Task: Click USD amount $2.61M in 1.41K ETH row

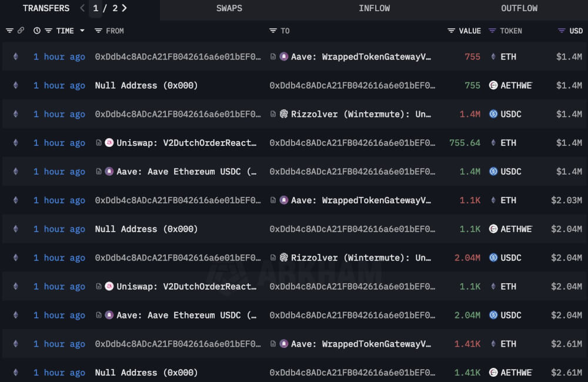Action: pyautogui.click(x=566, y=344)
